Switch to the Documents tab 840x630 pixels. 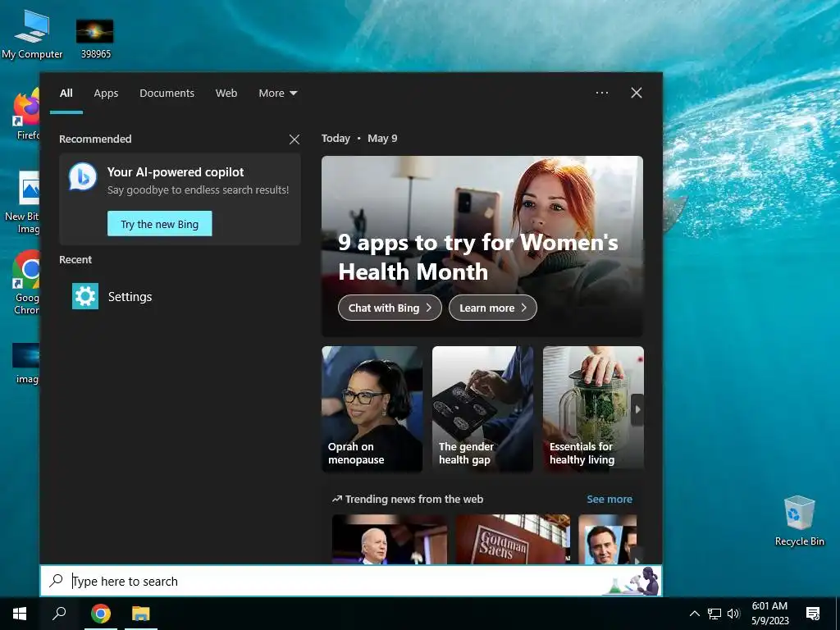coord(167,94)
